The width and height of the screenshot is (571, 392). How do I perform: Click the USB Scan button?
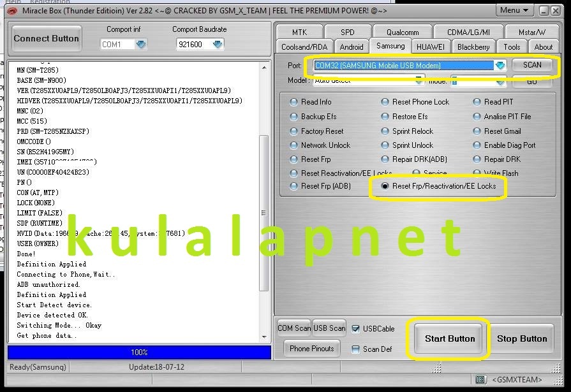click(329, 328)
